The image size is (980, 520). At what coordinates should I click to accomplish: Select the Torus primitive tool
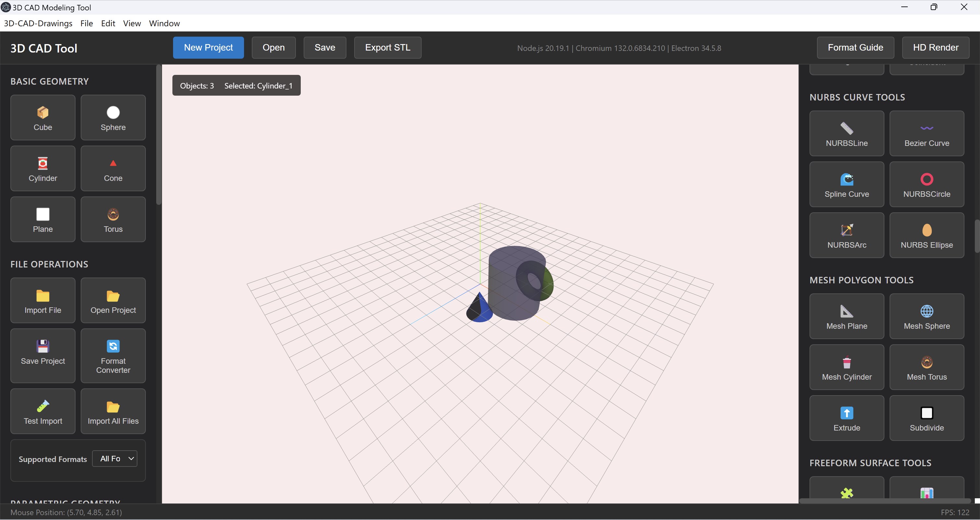click(x=112, y=219)
